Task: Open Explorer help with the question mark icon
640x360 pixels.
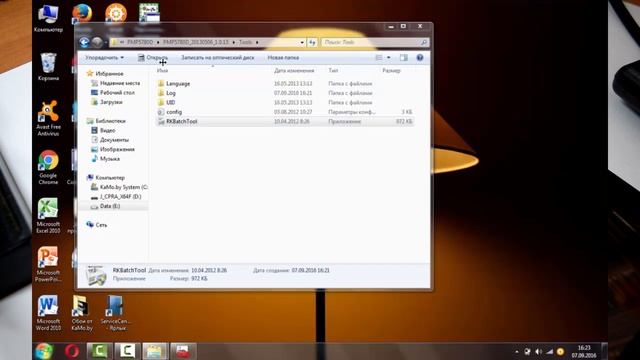Action: 420,58
